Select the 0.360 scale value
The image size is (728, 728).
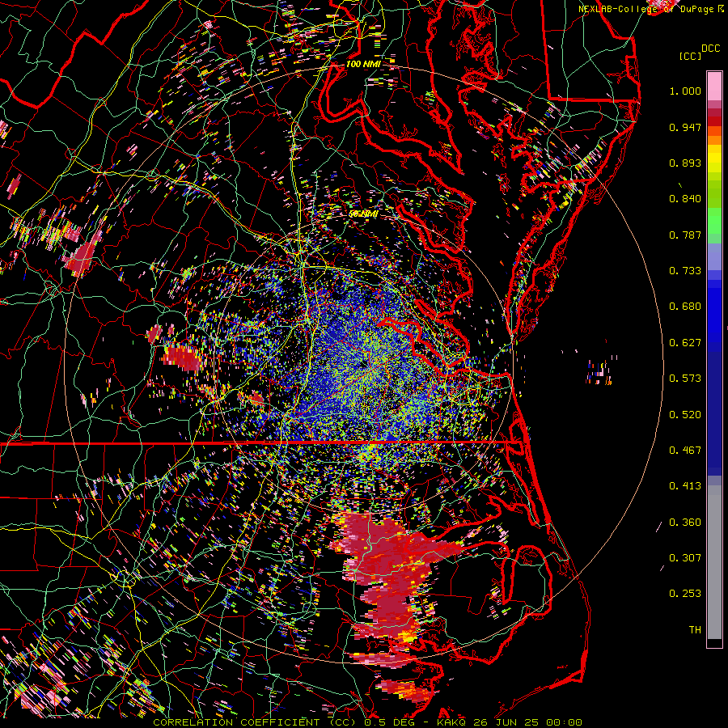[x=685, y=523]
